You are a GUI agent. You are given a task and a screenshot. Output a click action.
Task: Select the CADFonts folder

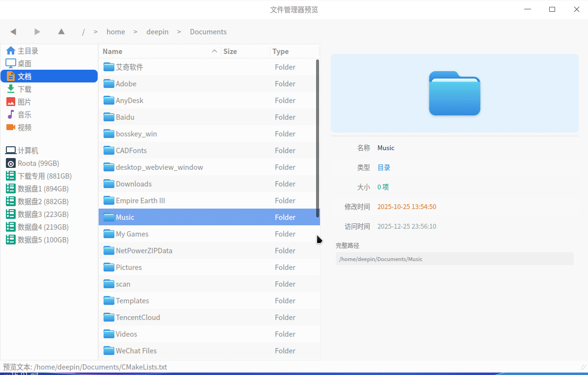click(209, 151)
